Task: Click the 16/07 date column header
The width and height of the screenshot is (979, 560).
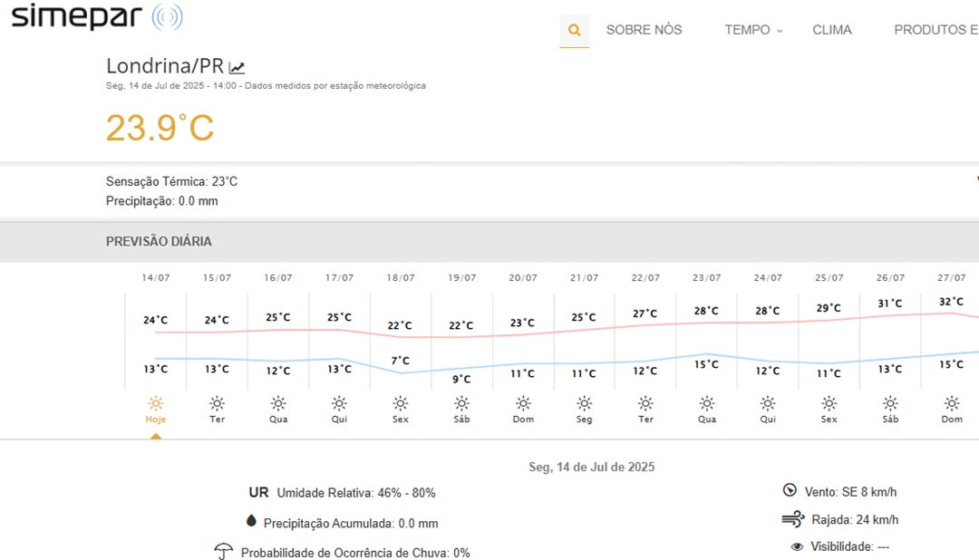Action: tap(278, 278)
